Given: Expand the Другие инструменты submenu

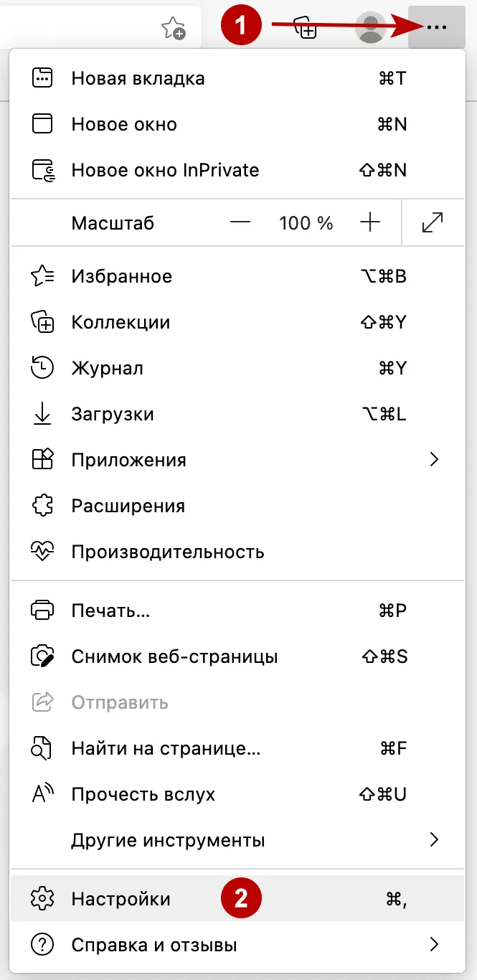Looking at the screenshot, I should 433,840.
